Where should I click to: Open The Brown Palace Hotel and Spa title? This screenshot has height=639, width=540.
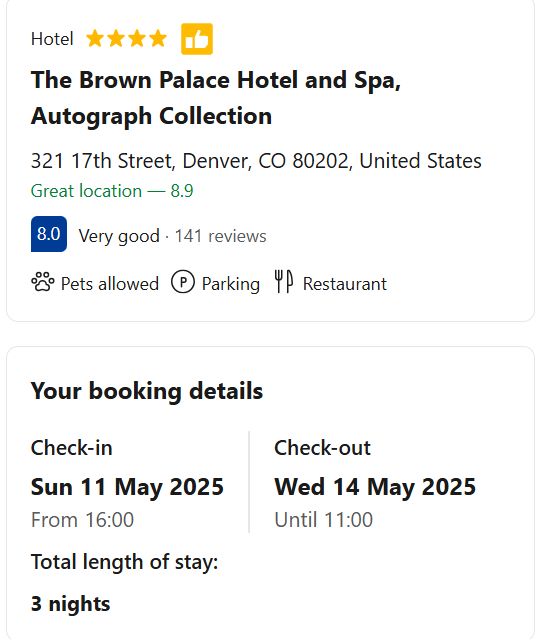[216, 98]
